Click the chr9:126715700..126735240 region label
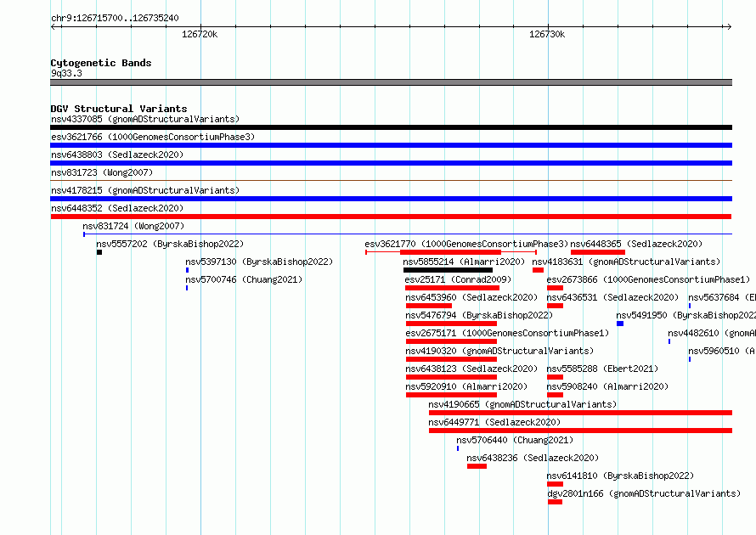 tap(115, 18)
